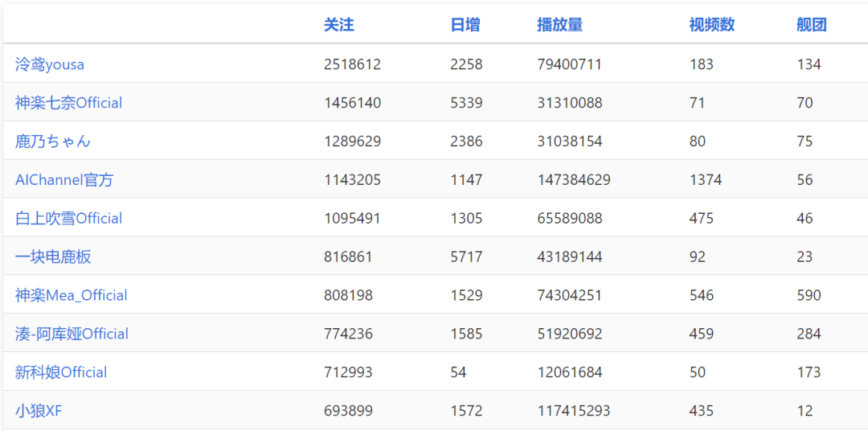Click daily increase value 2386
This screenshot has height=431, width=868.
(x=467, y=142)
